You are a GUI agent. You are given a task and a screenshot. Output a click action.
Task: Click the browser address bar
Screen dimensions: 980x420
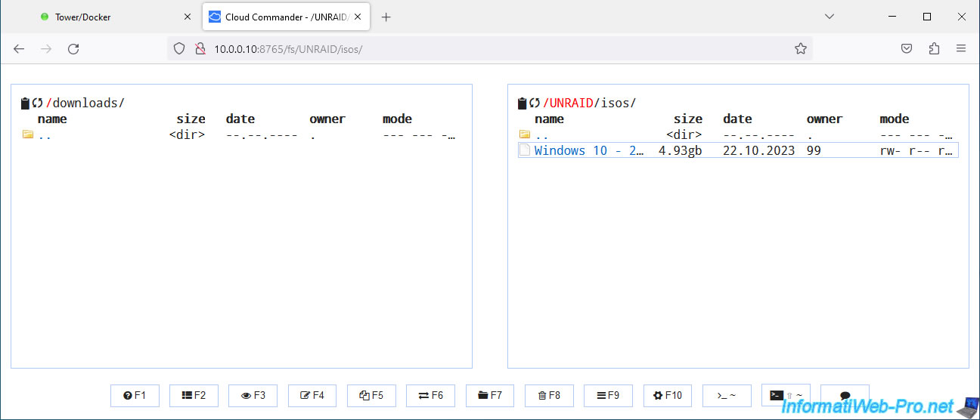pyautogui.click(x=484, y=48)
